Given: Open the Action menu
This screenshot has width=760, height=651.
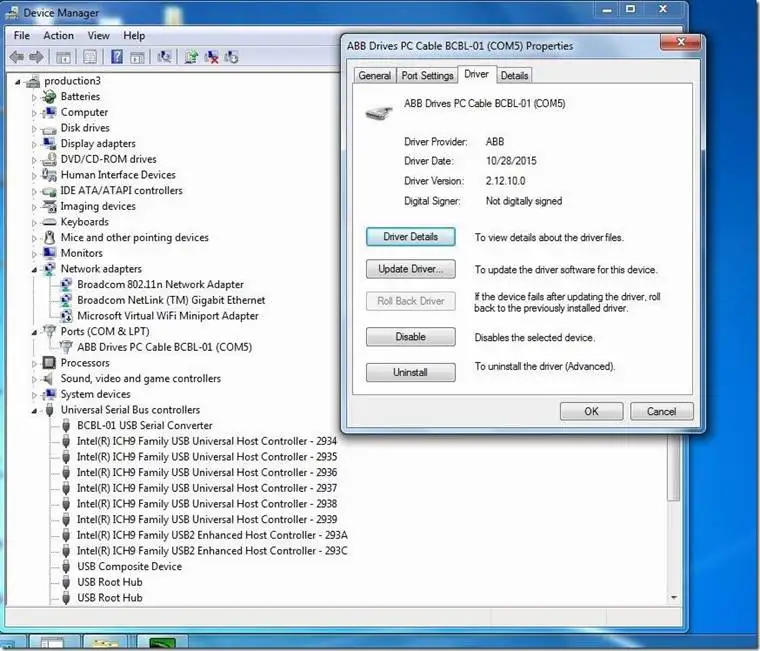Looking at the screenshot, I should click(x=58, y=36).
